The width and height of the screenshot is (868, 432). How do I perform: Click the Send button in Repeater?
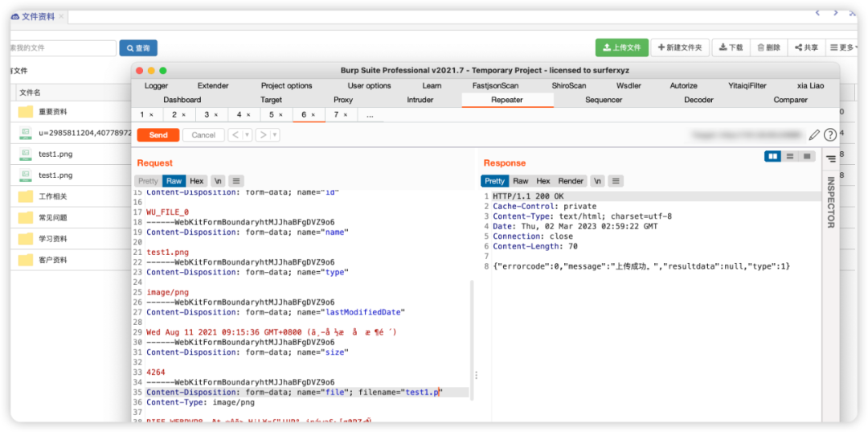pyautogui.click(x=158, y=135)
